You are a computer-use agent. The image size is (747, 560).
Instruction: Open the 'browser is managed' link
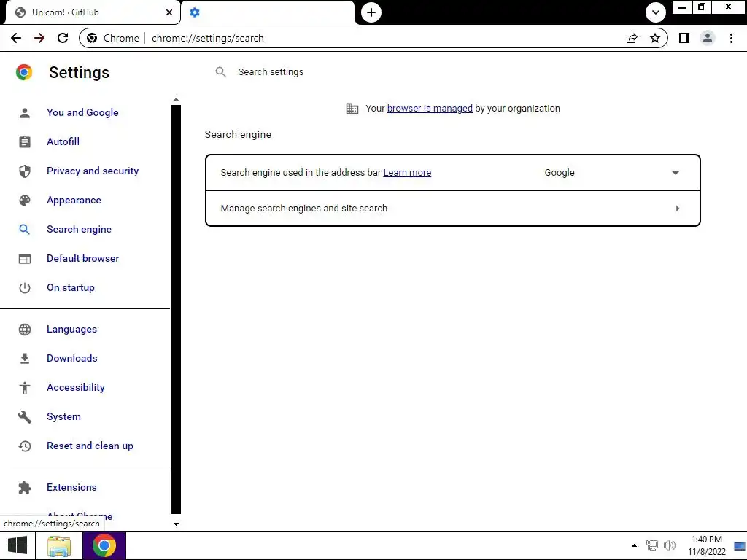[x=430, y=109]
